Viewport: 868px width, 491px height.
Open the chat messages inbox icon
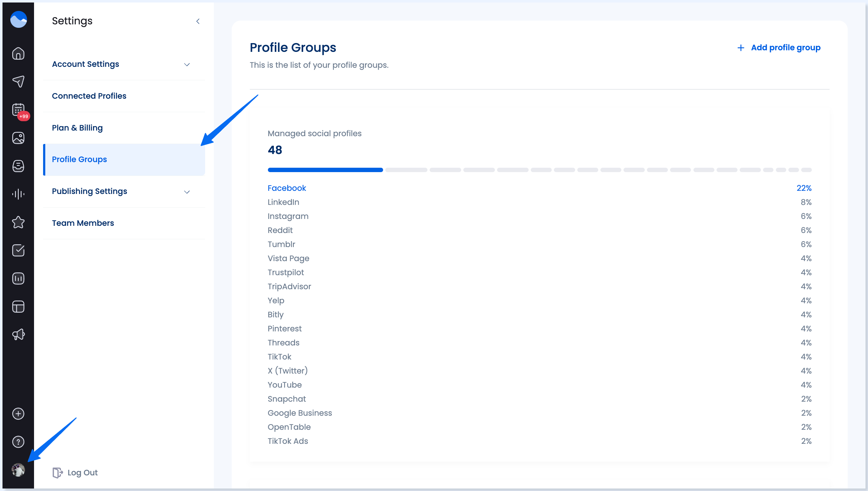pos(18,166)
